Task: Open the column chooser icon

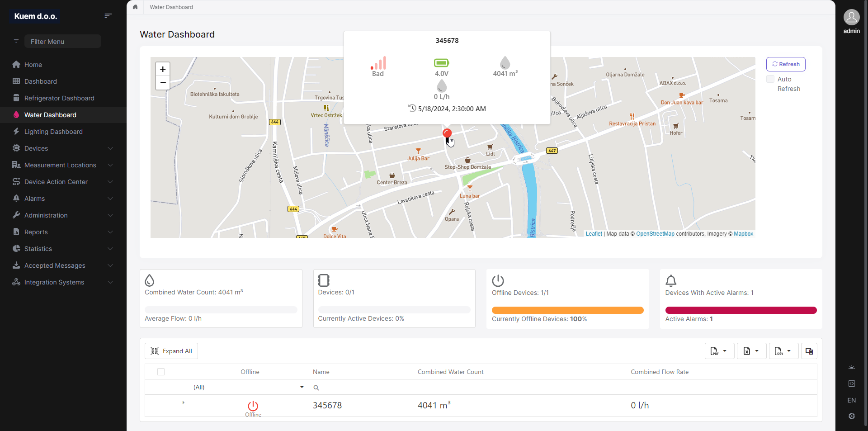Action: pyautogui.click(x=809, y=351)
